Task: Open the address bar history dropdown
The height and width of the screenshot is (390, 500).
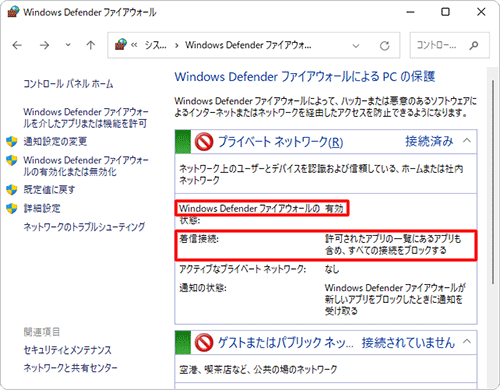Action: 356,46
